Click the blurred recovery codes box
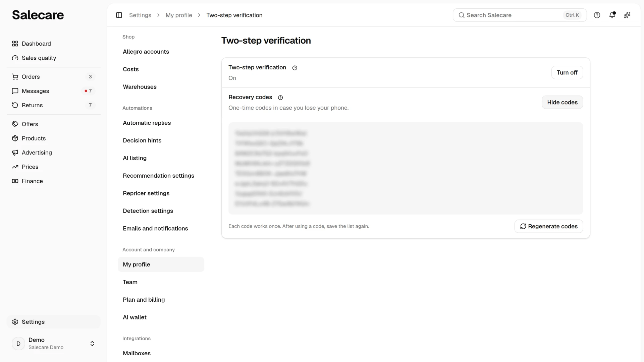Viewport: 644px width, 362px height. coord(406,168)
